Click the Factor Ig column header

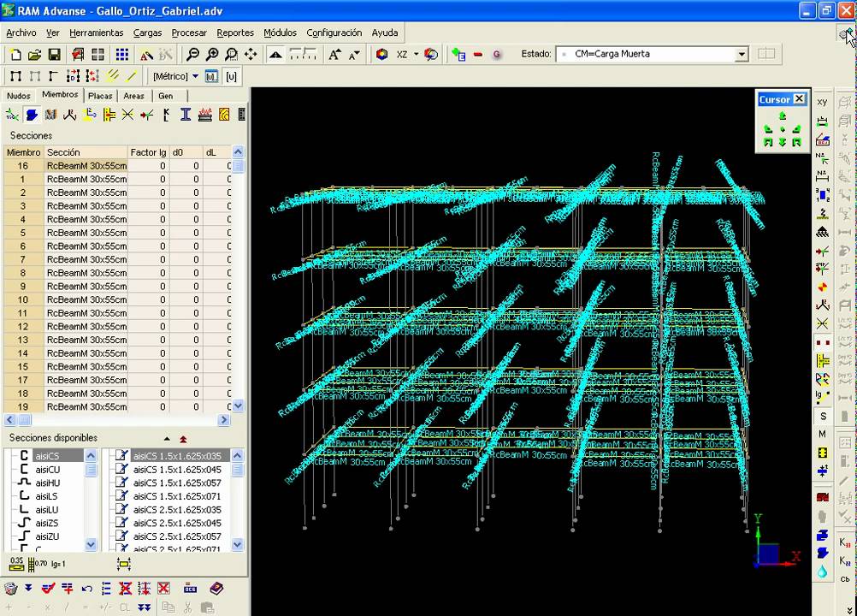tap(149, 152)
